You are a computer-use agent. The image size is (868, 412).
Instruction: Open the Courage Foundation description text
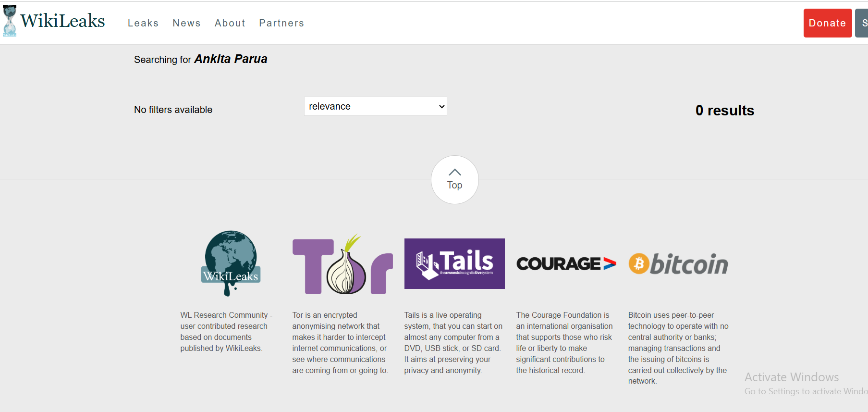(564, 343)
